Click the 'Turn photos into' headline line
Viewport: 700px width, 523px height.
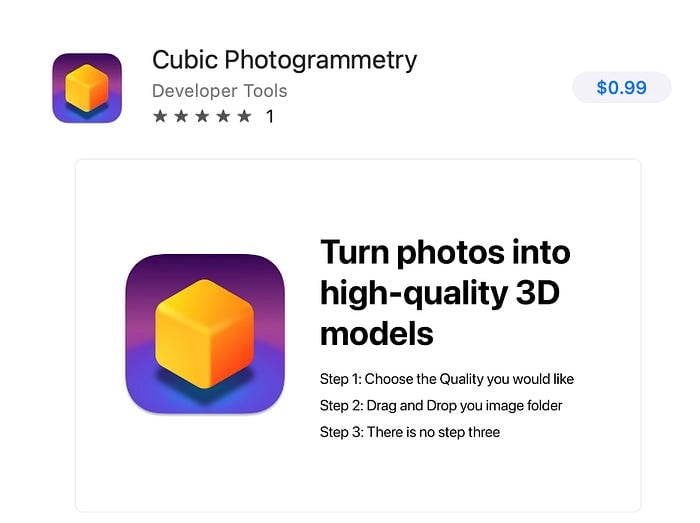coord(445,253)
